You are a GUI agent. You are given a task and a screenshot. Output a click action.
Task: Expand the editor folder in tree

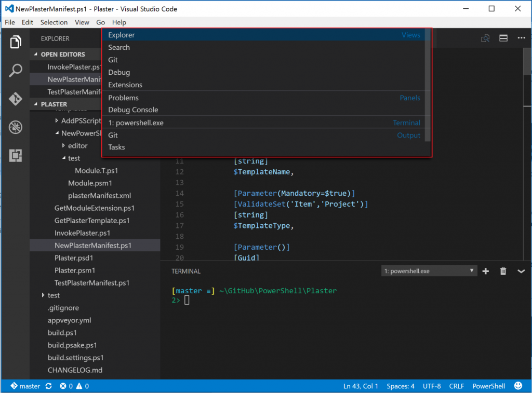pos(63,146)
